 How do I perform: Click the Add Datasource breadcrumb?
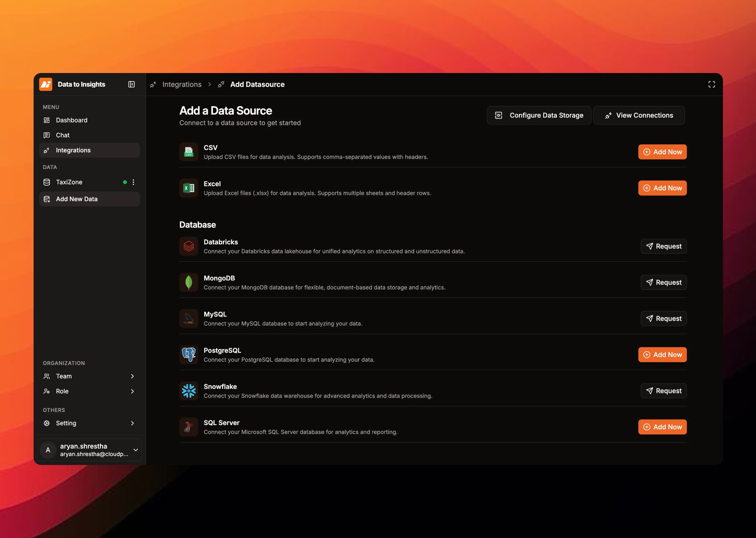coord(257,84)
